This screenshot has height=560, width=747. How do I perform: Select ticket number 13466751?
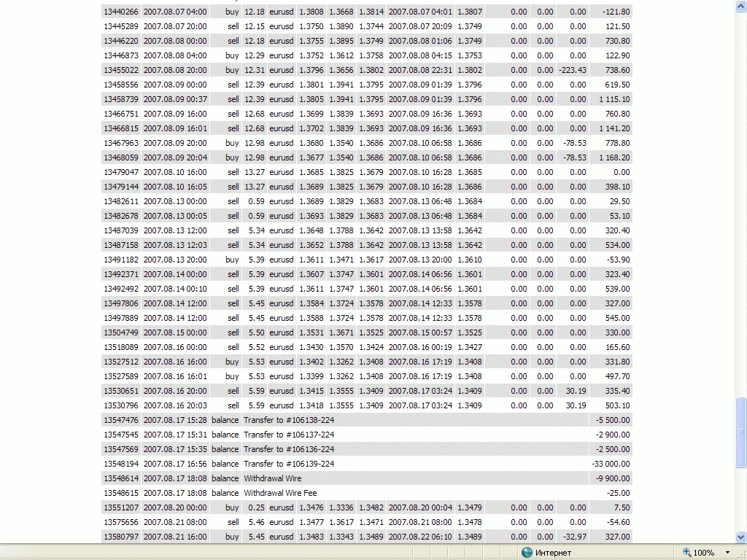pyautogui.click(x=121, y=114)
